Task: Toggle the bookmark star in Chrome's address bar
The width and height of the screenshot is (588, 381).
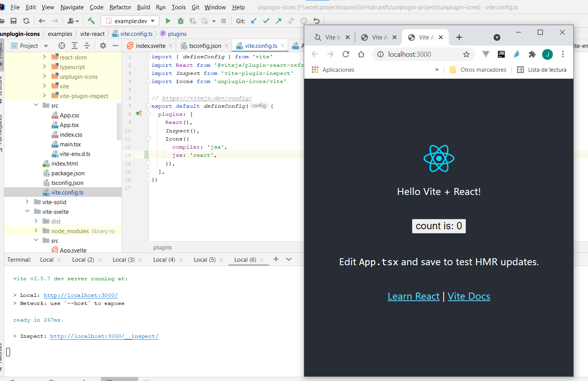Action: [x=466, y=54]
